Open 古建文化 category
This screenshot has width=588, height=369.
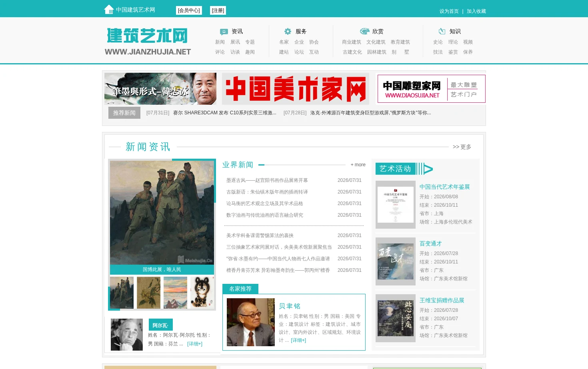pyautogui.click(x=352, y=52)
